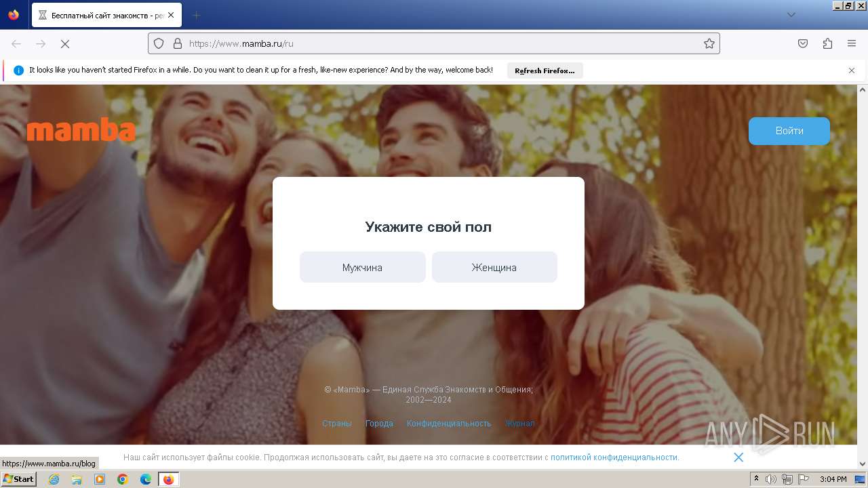
Task: Open tracking protection shield icon
Action: pos(159,43)
